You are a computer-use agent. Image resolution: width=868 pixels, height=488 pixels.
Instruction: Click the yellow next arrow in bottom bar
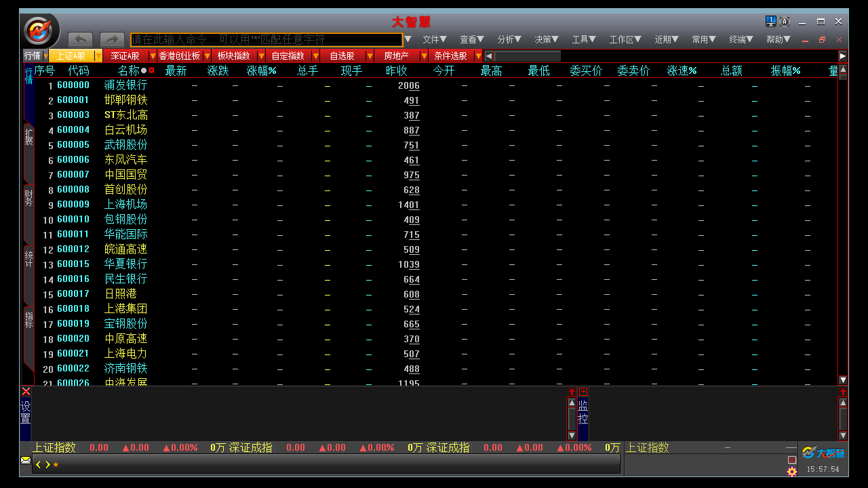[47, 464]
